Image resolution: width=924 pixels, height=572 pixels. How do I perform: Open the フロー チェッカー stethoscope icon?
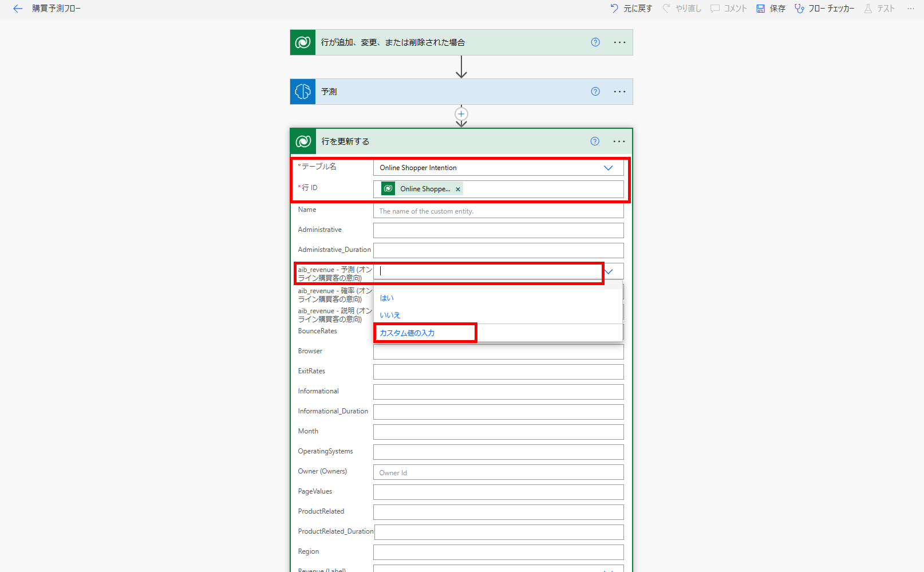(799, 9)
